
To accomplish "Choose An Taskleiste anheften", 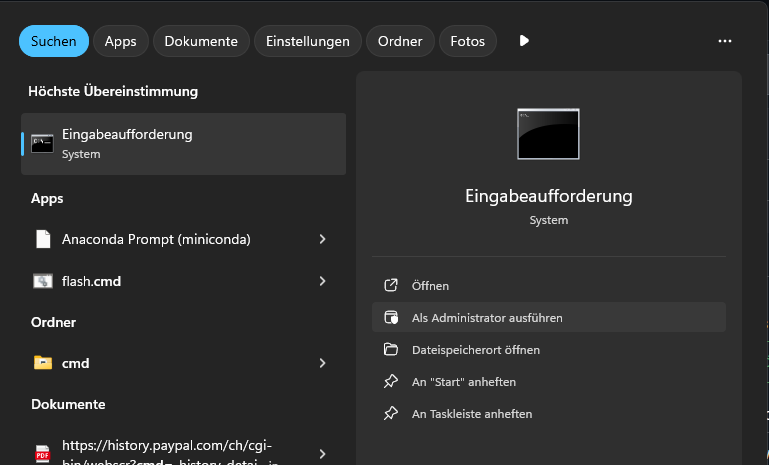I will [x=549, y=413].
